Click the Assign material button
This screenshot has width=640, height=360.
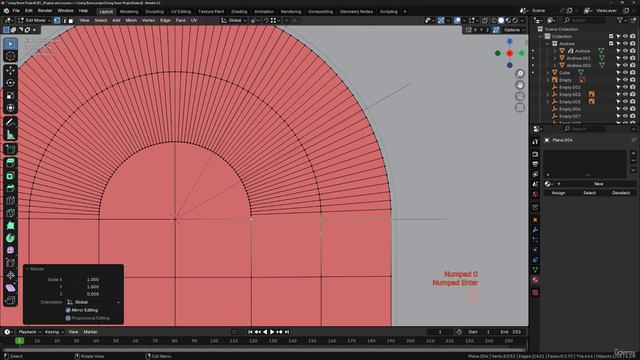coord(558,193)
